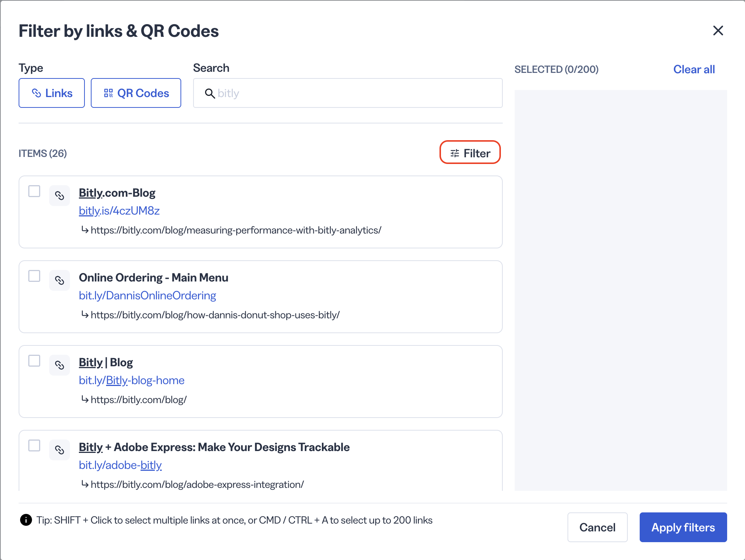This screenshot has width=745, height=560.
Task: Click the https://bitly.com/blog/ destination URL
Action: click(138, 400)
